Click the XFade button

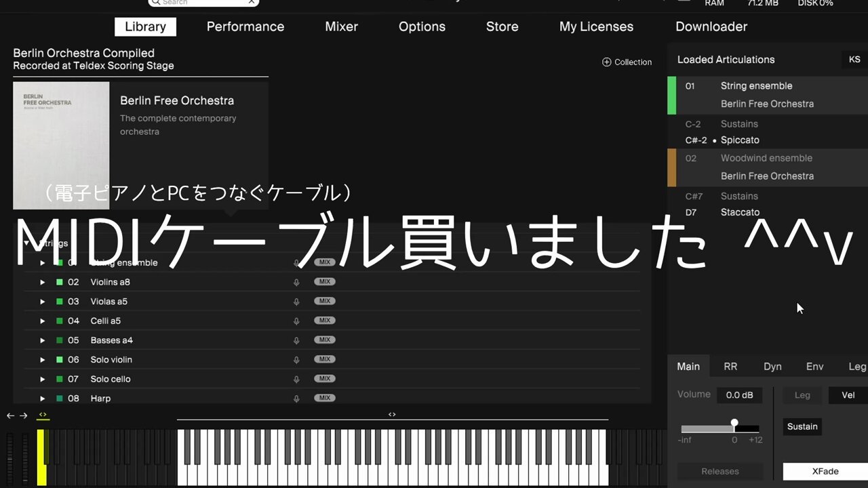point(825,471)
